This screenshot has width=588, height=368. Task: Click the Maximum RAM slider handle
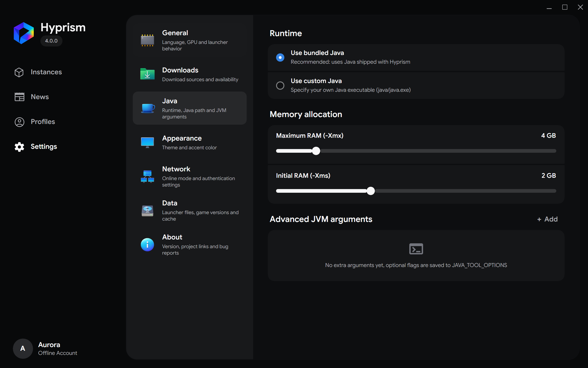tap(316, 151)
